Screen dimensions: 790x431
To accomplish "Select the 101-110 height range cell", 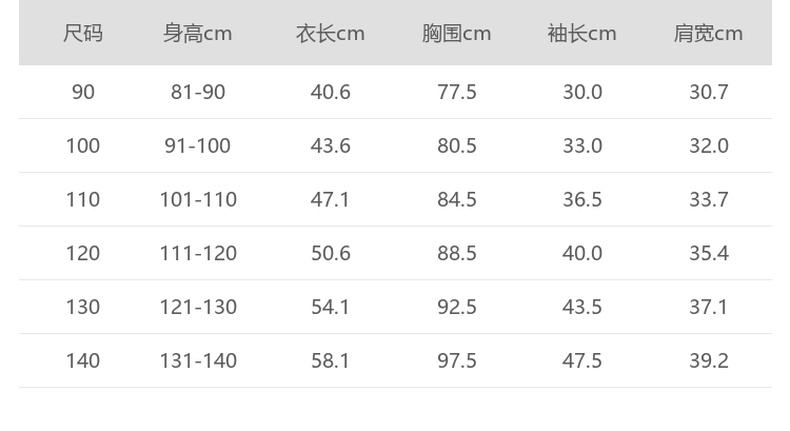I will click(x=198, y=199).
